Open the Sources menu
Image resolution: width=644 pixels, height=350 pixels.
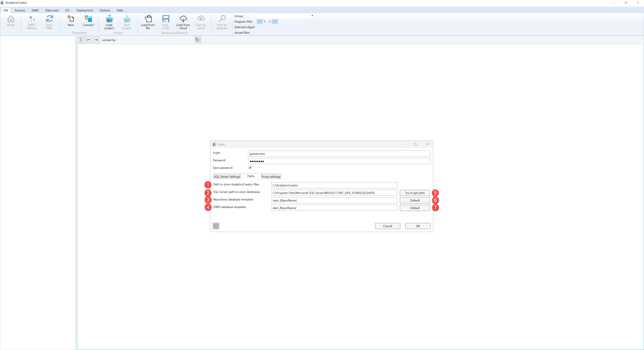click(20, 10)
